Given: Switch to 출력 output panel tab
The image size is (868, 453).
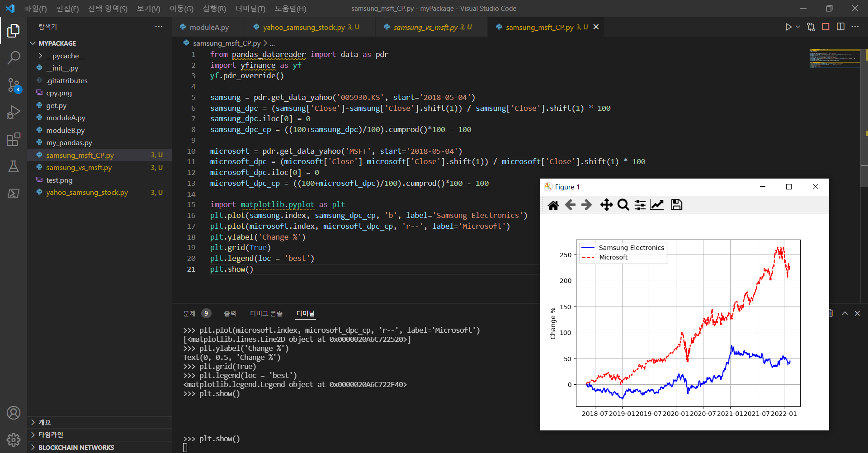Looking at the screenshot, I should 230,313.
